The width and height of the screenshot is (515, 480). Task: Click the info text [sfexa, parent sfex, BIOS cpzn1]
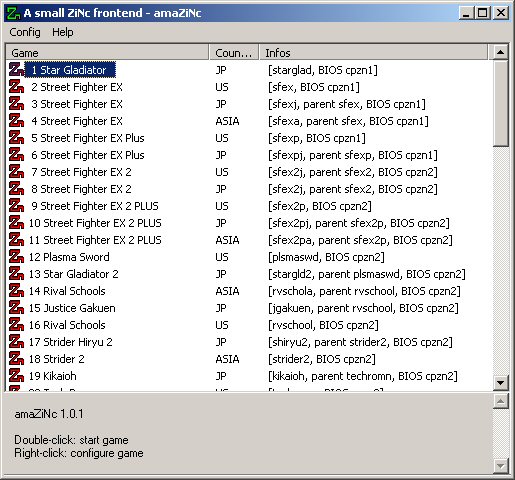(x=348, y=121)
